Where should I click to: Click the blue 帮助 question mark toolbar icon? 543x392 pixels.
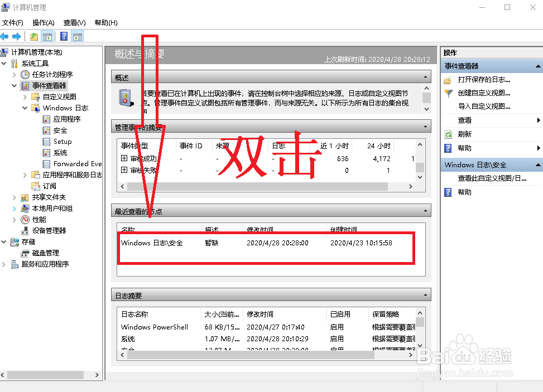pos(63,36)
